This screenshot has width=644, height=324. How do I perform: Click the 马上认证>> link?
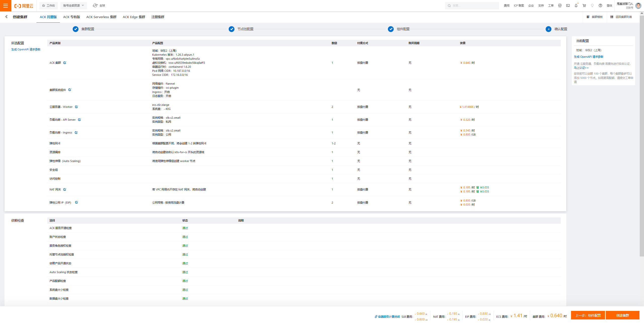point(581,68)
